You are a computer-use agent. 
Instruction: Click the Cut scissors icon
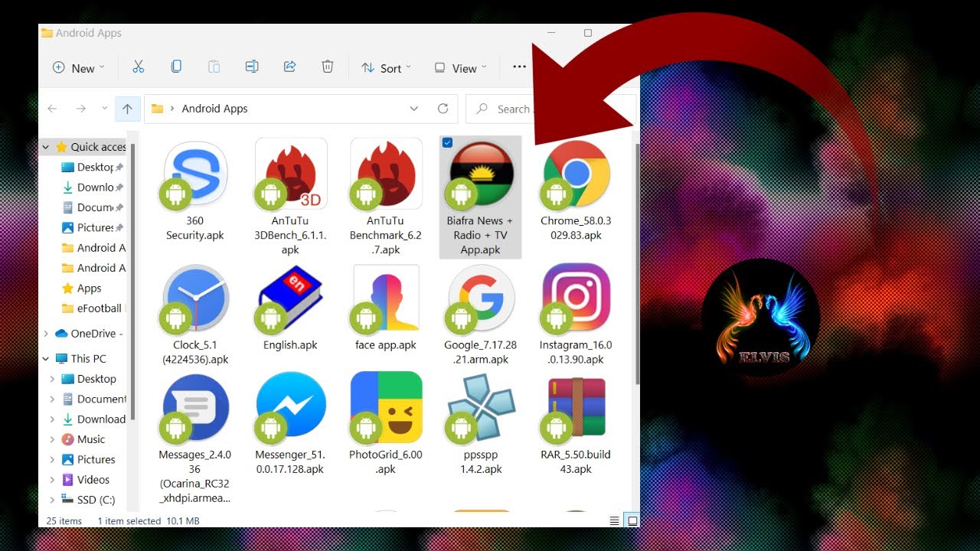[x=138, y=67]
